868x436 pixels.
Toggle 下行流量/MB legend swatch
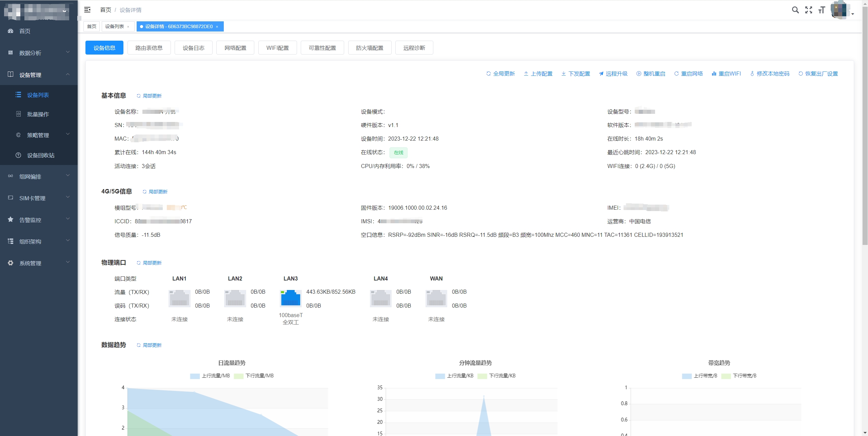click(239, 376)
